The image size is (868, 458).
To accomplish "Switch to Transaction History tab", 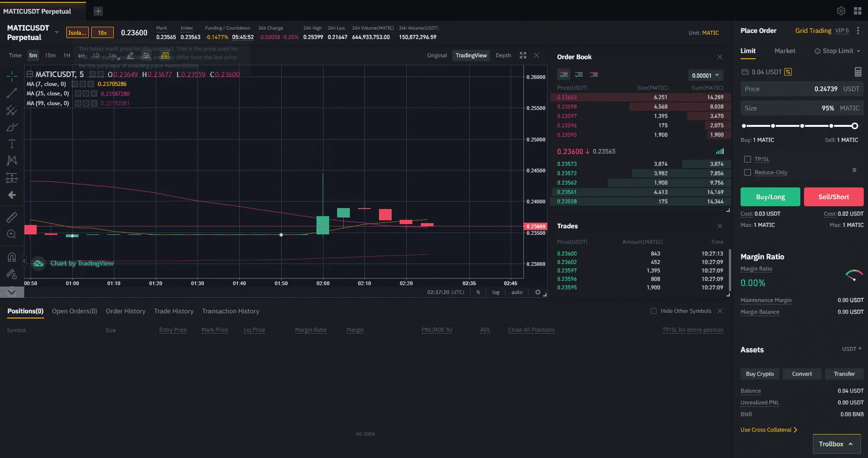I will coord(230,311).
